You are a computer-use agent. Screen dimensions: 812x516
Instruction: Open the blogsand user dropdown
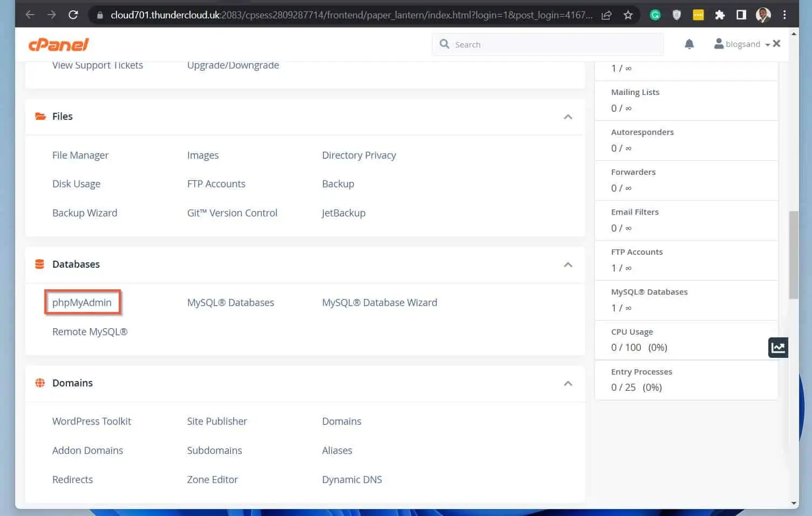point(742,44)
